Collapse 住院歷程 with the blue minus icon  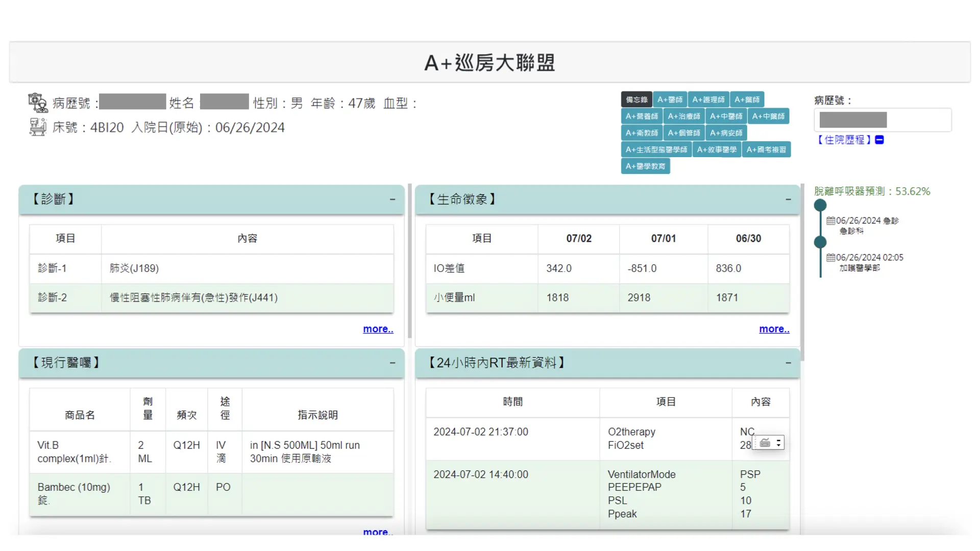(x=879, y=140)
